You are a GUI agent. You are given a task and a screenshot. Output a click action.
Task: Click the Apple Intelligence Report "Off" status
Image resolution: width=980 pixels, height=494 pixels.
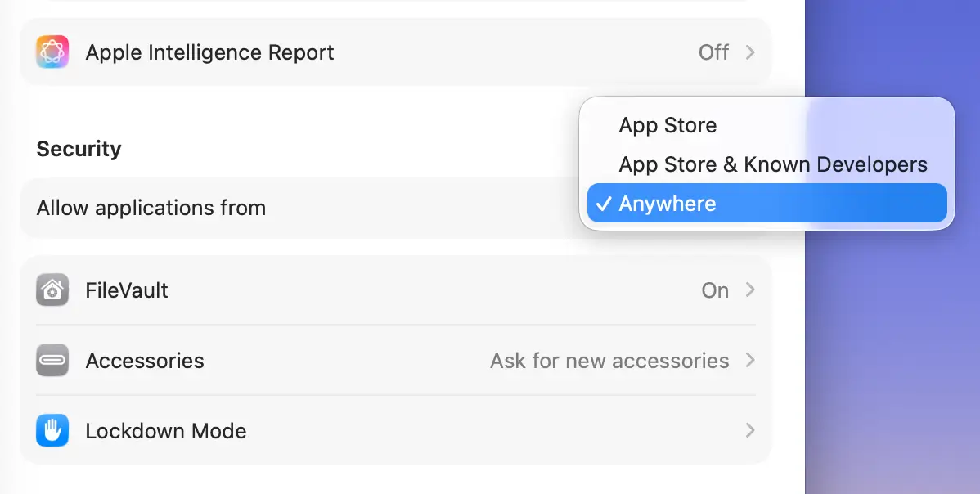(x=713, y=52)
